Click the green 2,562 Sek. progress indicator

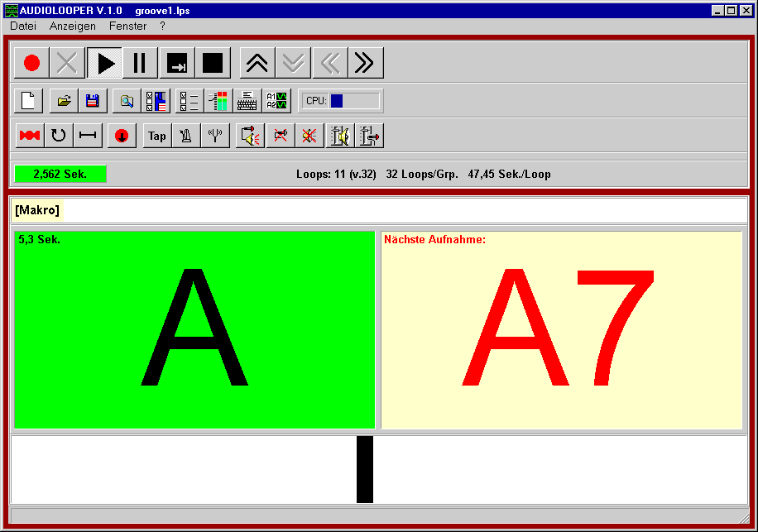click(x=60, y=174)
